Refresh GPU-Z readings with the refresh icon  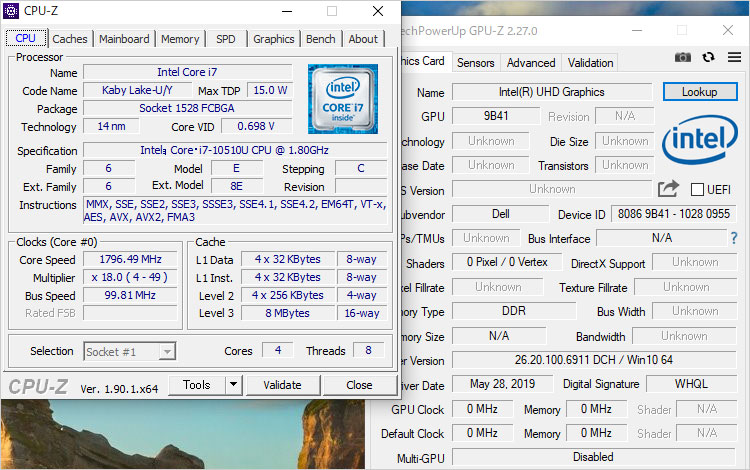tap(708, 57)
